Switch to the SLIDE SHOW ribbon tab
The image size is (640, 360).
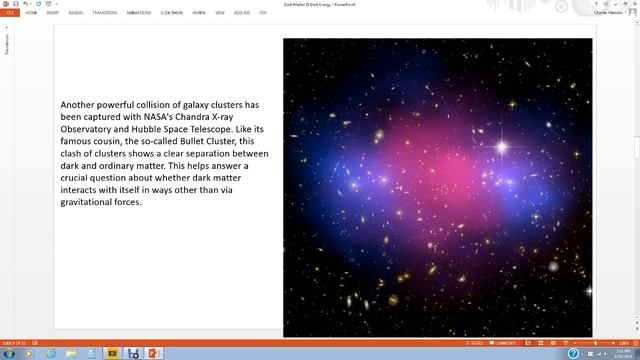[172, 13]
